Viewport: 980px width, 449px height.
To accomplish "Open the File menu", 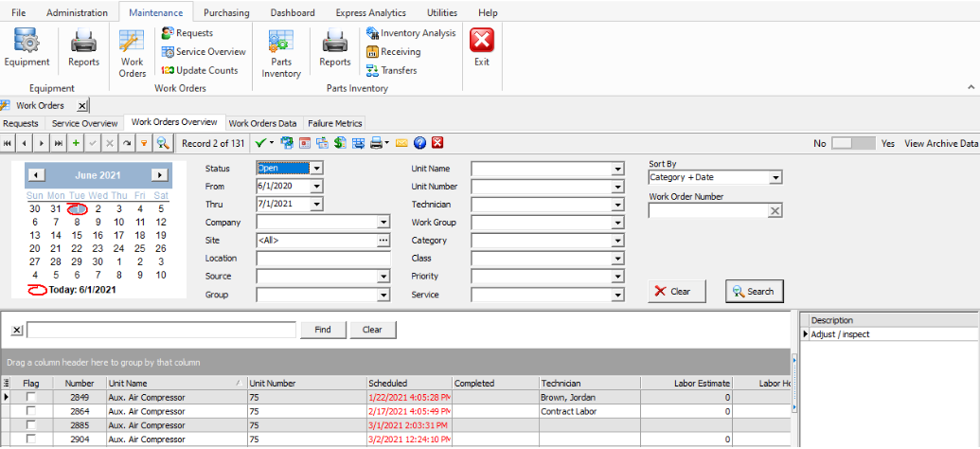I will [x=19, y=12].
